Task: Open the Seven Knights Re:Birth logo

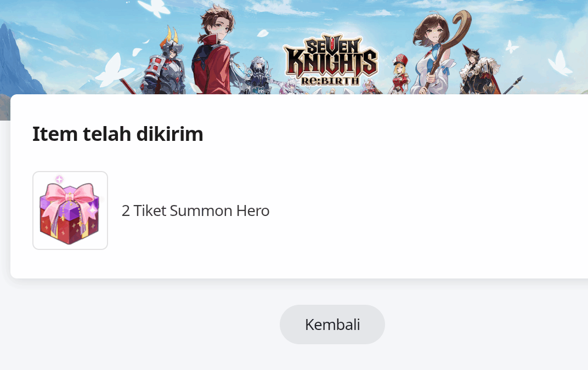Action: tap(331, 60)
